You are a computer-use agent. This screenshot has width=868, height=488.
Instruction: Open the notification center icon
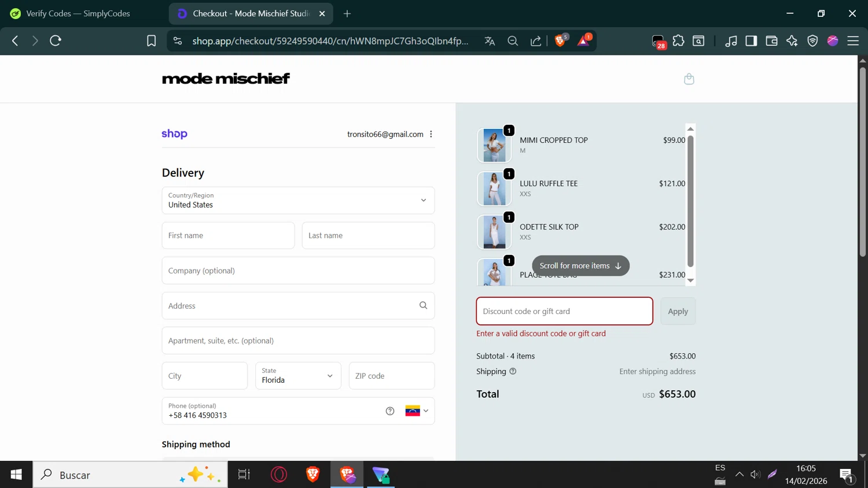coord(846,475)
